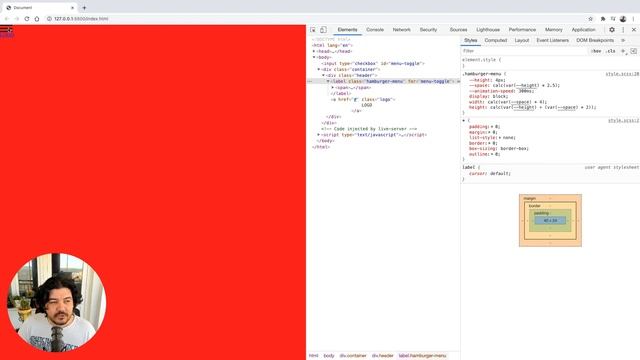Open the DevTools customize three-dot menu
This screenshot has height=360, width=640.
click(x=623, y=30)
